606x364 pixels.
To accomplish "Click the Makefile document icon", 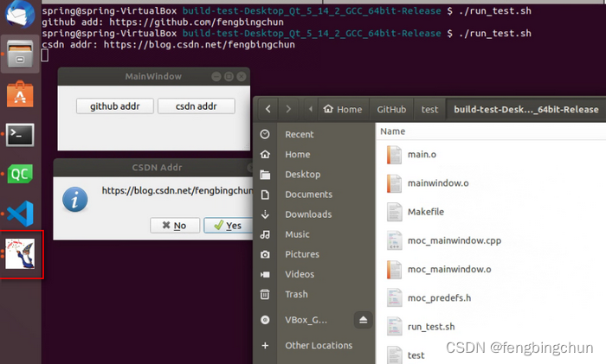I will click(x=394, y=212).
